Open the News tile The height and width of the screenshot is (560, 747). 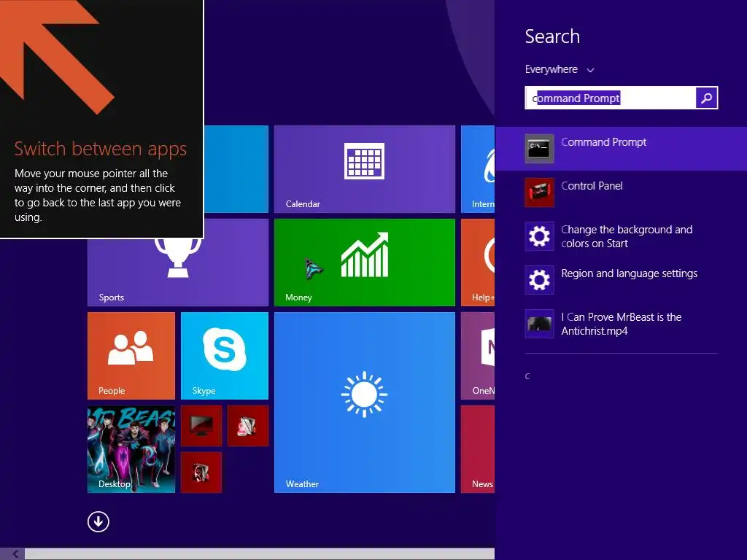coord(478,449)
